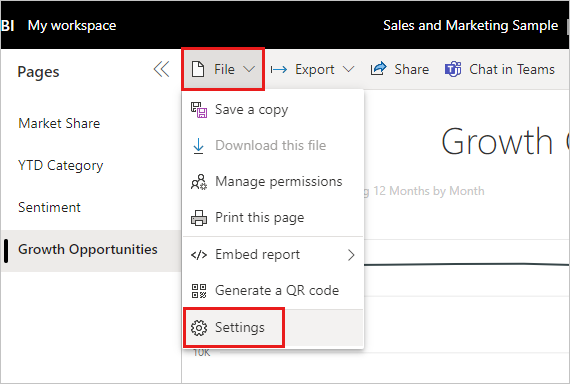The width and height of the screenshot is (570, 384).
Task: Open Settings from the File menu
Action: pos(273,327)
